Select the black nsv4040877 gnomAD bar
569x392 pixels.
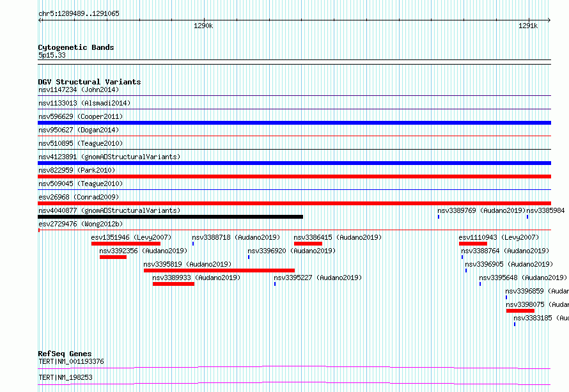[170, 217]
